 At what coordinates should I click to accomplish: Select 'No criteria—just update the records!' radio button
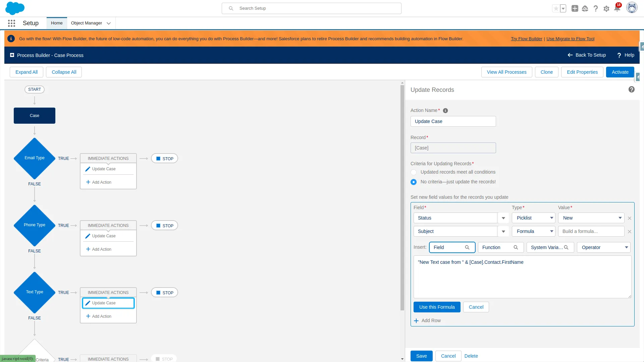[414, 182]
